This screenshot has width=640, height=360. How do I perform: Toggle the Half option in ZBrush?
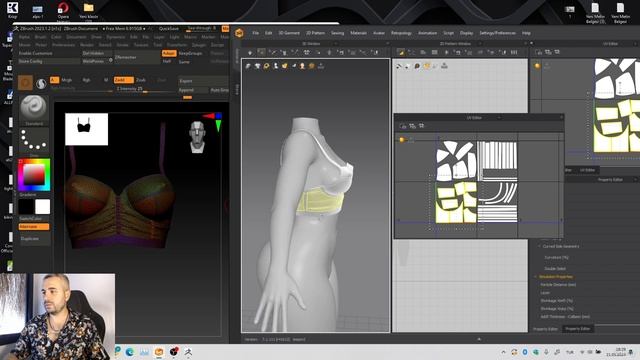pyautogui.click(x=167, y=61)
